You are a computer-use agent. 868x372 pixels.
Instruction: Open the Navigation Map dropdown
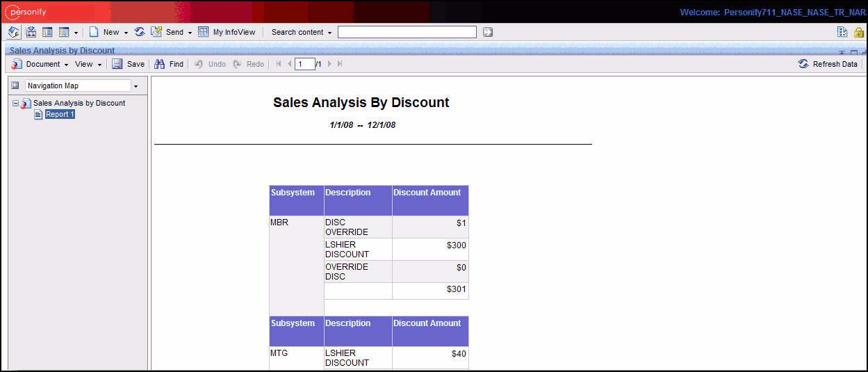(x=136, y=86)
